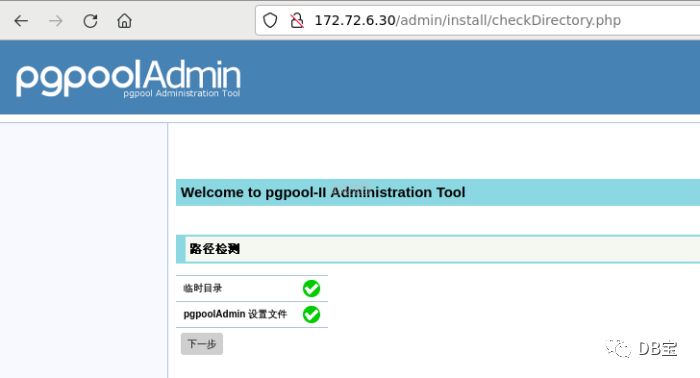
Task: Click green check beside pgpoolAdmin 设置文件
Action: [311, 314]
